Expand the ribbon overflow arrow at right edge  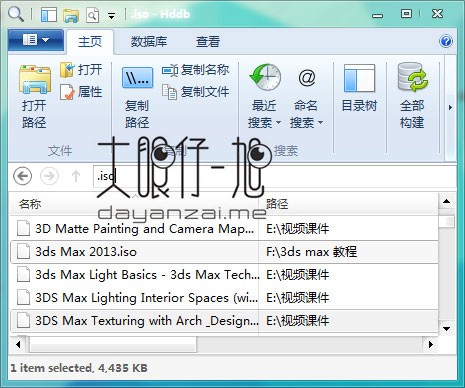click(450, 107)
